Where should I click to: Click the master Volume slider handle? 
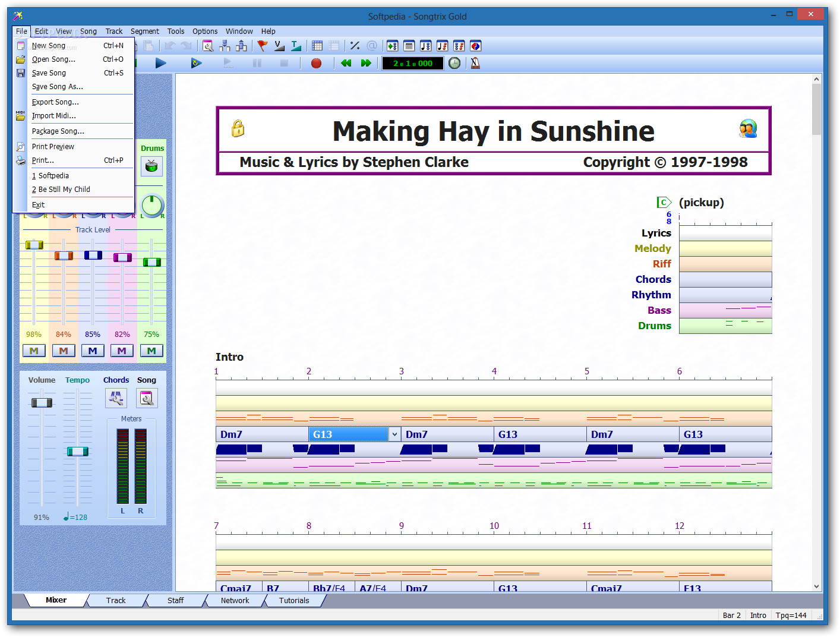(42, 402)
